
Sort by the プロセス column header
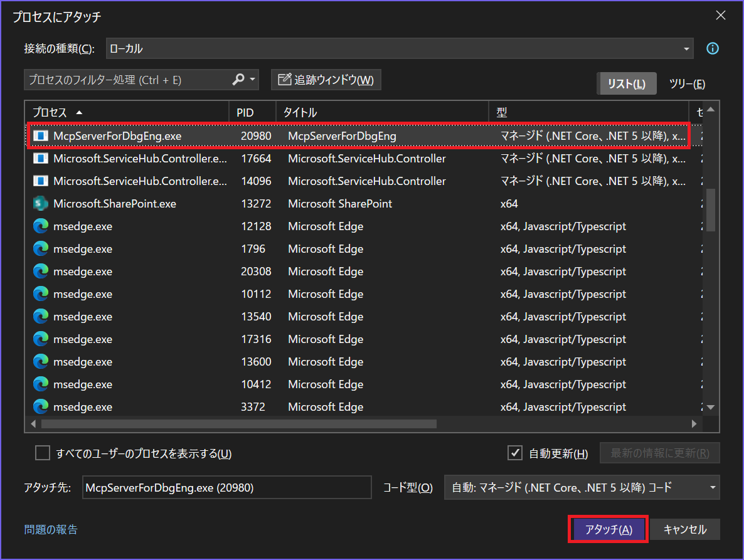tap(127, 112)
